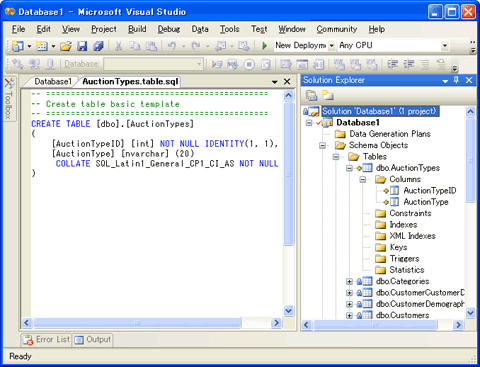Open the Error List panel
This screenshot has width=480, height=367.
coord(46,340)
